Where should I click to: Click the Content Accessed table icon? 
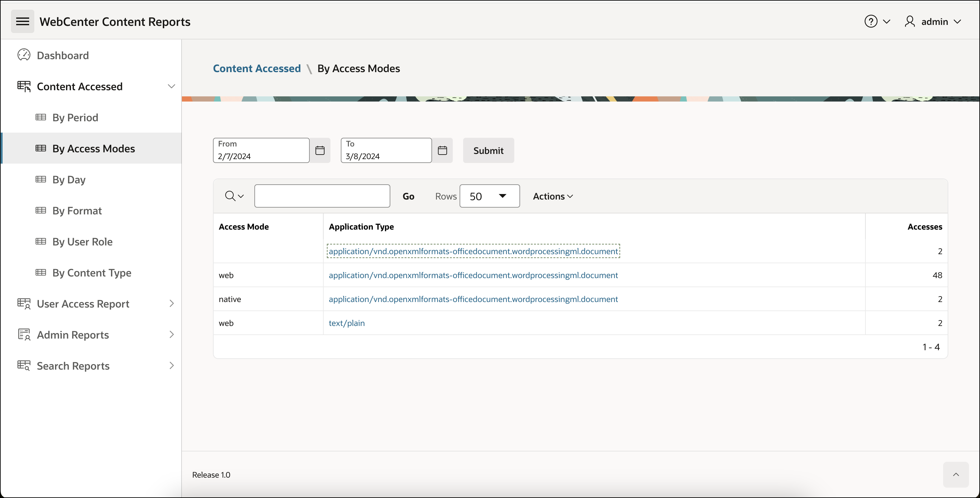[24, 86]
